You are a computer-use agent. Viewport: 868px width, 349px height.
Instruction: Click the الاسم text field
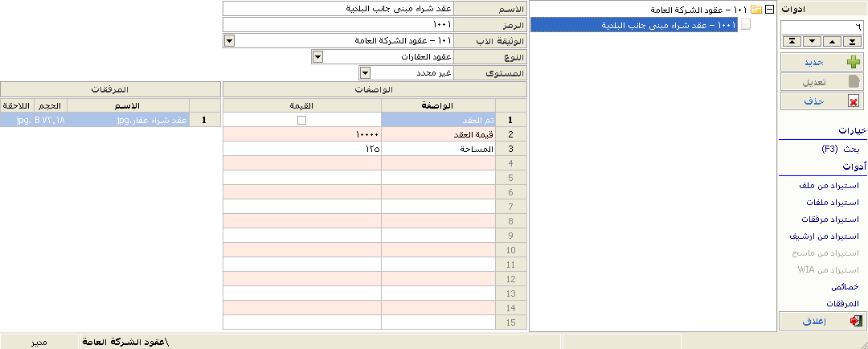coord(338,8)
